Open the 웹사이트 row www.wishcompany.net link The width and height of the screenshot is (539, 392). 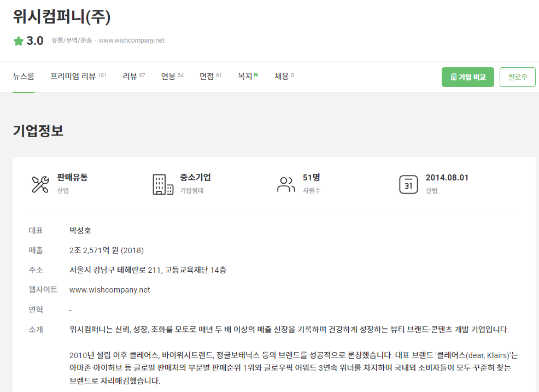tap(110, 290)
